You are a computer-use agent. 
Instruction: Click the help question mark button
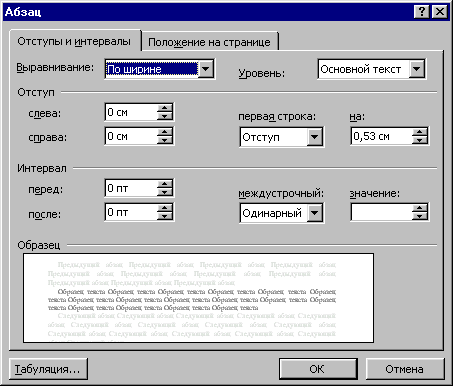421,12
